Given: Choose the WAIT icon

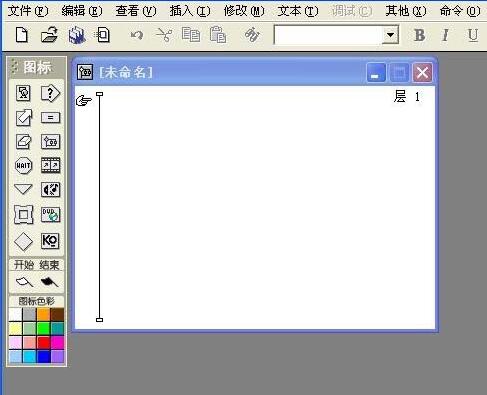Looking at the screenshot, I should click(x=23, y=165).
